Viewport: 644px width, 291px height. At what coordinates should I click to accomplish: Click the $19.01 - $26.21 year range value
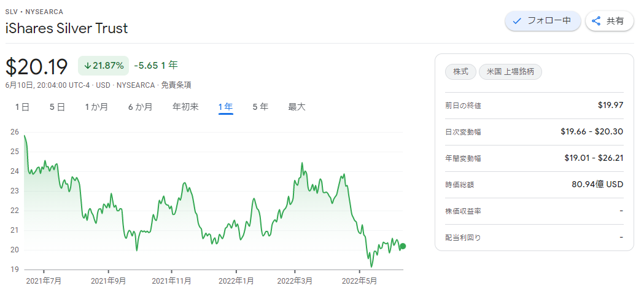click(x=594, y=158)
